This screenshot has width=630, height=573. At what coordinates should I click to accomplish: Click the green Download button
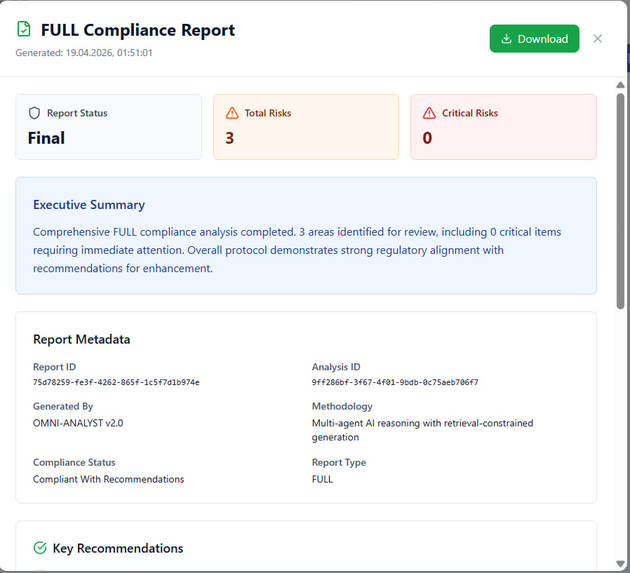click(534, 39)
